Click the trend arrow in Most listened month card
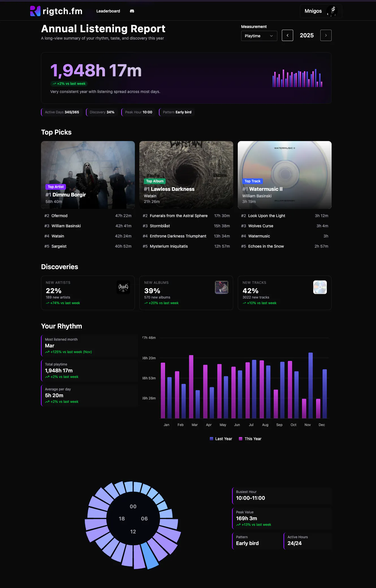Screen dimensions: 376x588 coord(47,352)
